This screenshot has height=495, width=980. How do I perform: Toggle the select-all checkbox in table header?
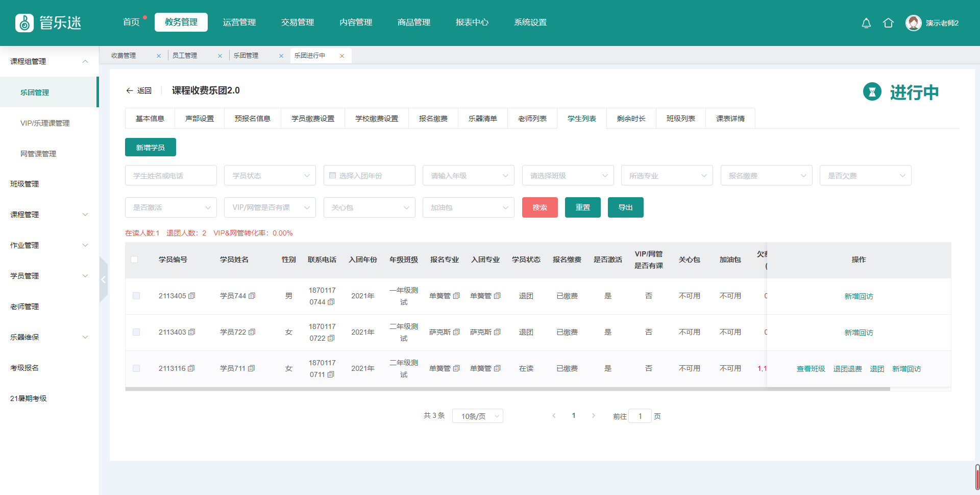[x=134, y=260]
